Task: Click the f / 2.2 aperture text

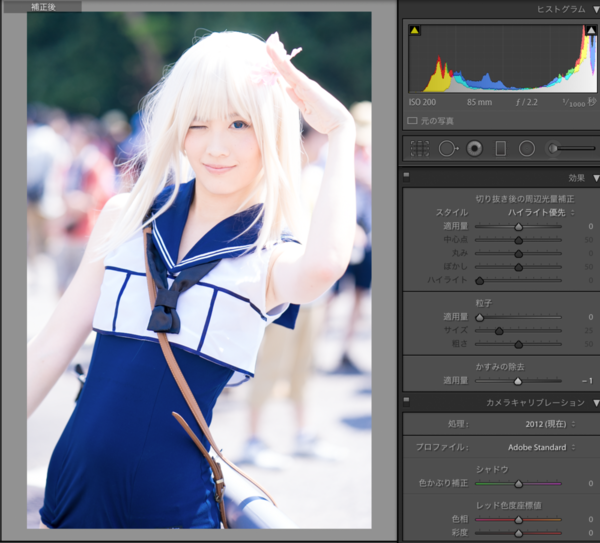Action: tap(527, 102)
